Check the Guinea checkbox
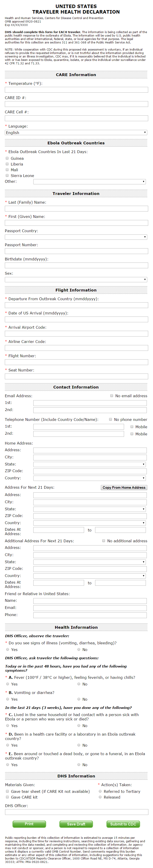The width and height of the screenshot is (153, 868). [x=7, y=158]
